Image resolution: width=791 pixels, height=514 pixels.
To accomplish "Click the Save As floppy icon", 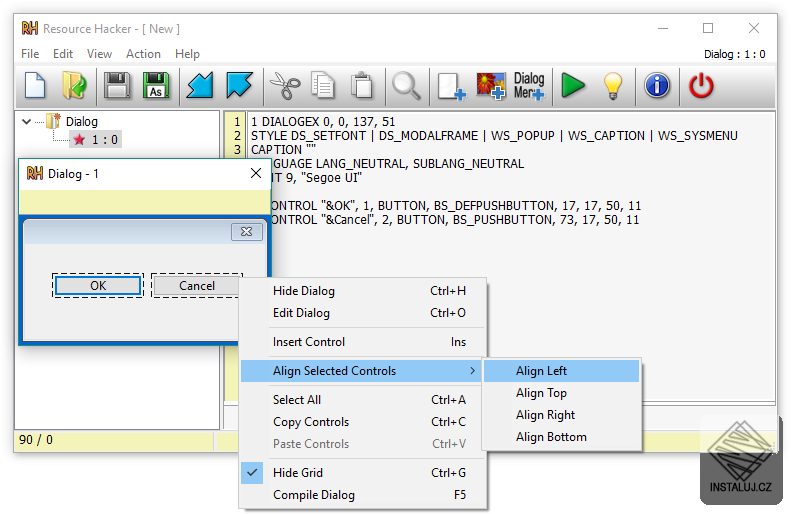I will tap(156, 85).
